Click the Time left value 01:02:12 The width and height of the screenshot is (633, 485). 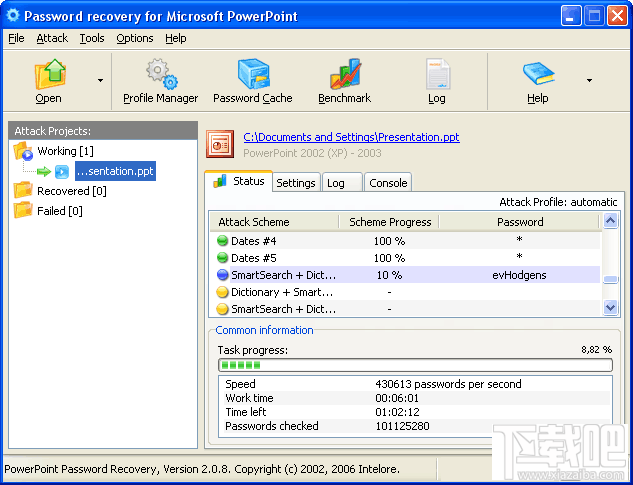coord(397,412)
